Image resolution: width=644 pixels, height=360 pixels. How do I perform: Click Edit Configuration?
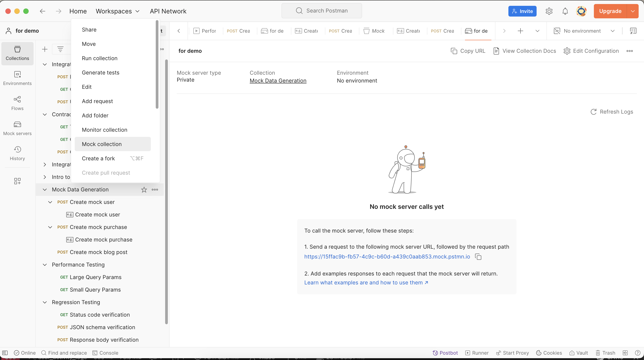click(591, 51)
